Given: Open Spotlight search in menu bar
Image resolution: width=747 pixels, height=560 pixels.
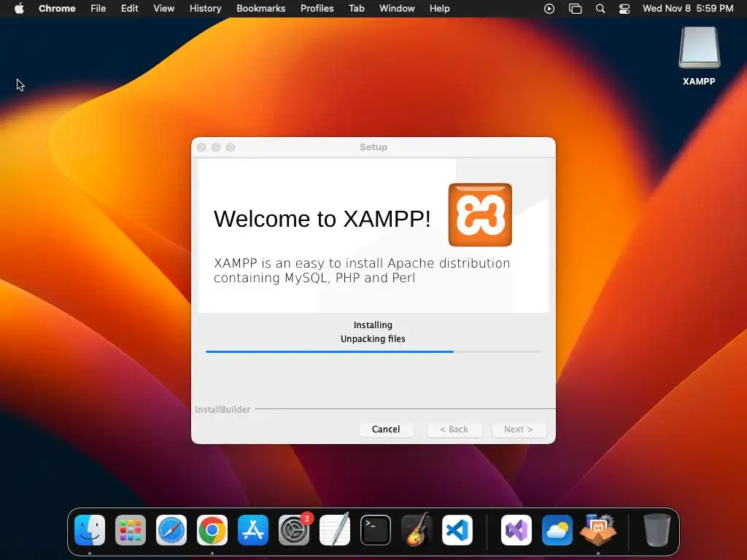Looking at the screenshot, I should coord(600,9).
